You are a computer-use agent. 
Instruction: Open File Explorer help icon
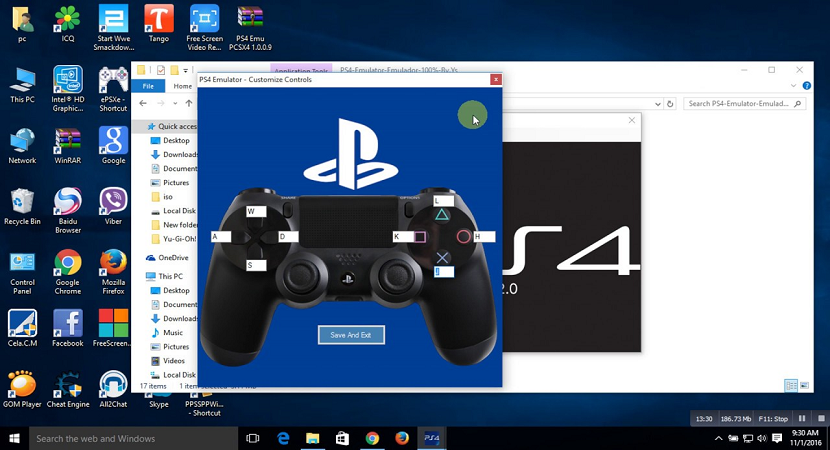(806, 86)
